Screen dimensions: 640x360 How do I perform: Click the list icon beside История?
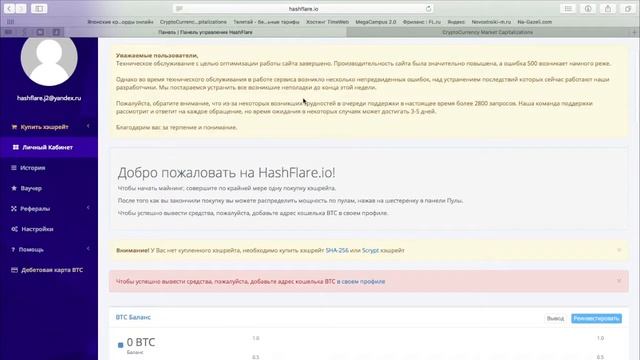pos(14,168)
